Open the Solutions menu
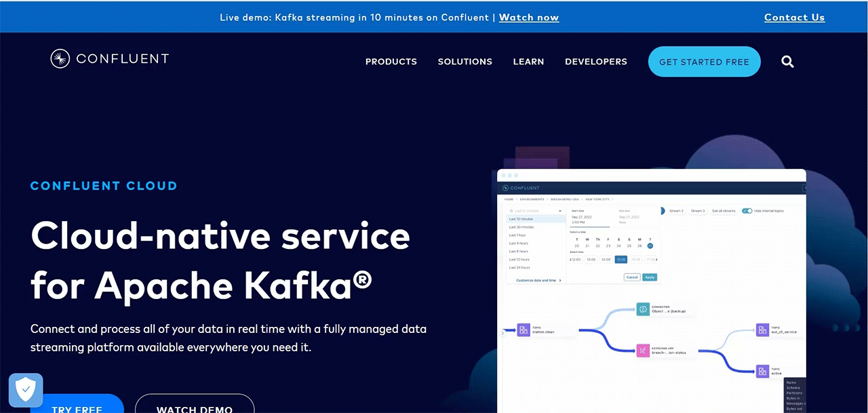Image resolution: width=868 pixels, height=413 pixels. (x=465, y=62)
